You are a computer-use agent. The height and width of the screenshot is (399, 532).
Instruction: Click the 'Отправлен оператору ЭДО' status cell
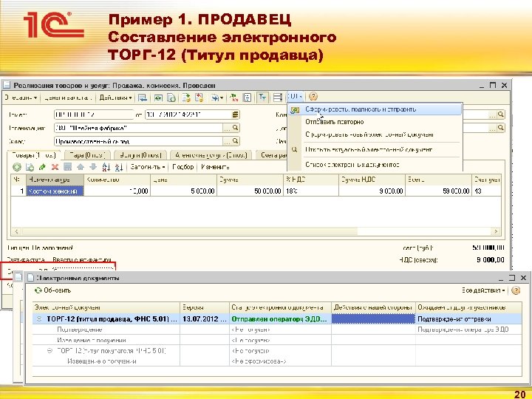280,319
